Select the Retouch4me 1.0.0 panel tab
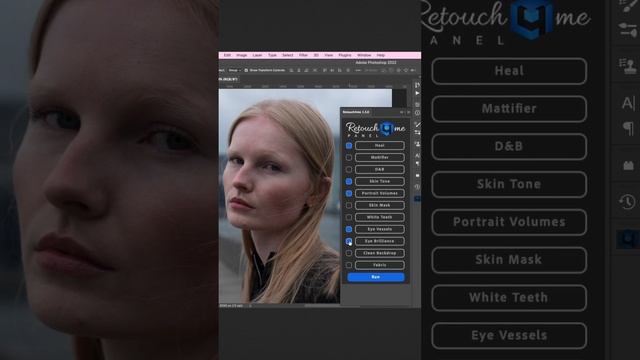The image size is (640, 360). (356, 112)
